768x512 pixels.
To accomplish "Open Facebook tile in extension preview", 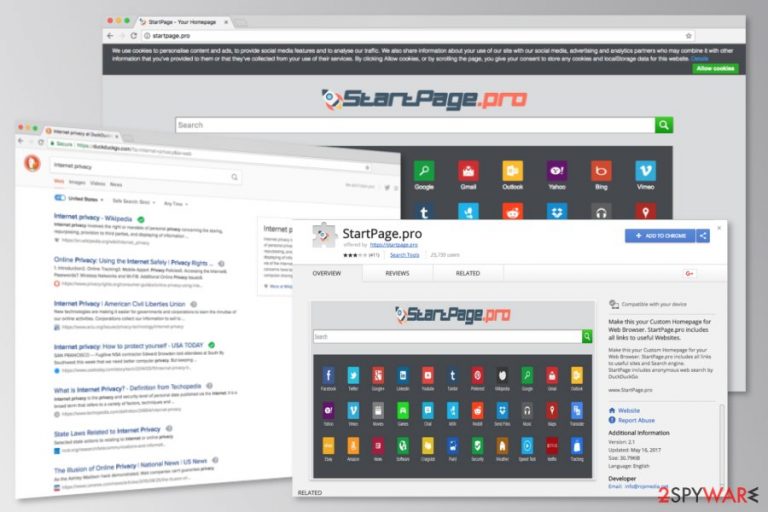I will tap(328, 376).
